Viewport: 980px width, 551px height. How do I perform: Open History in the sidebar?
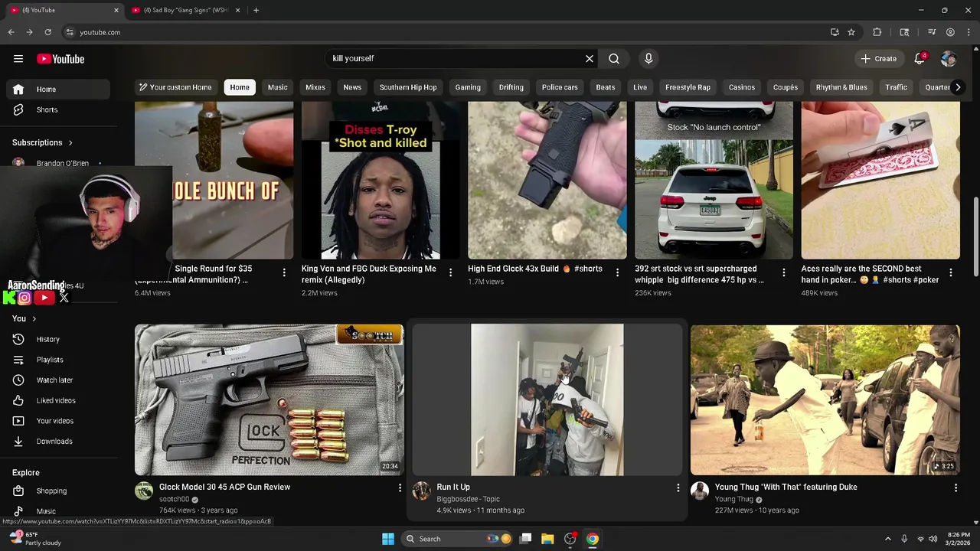pyautogui.click(x=58, y=339)
